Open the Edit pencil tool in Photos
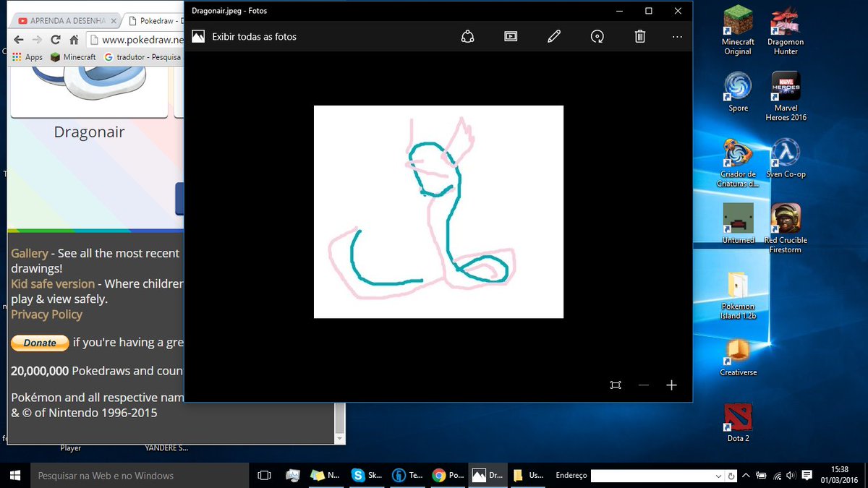 point(554,37)
